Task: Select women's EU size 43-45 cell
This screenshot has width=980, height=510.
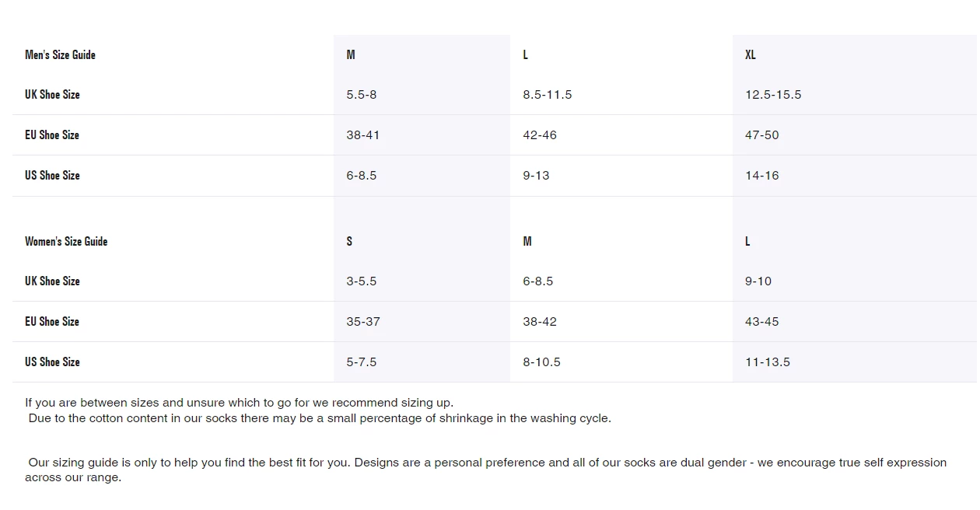Action: coord(761,322)
